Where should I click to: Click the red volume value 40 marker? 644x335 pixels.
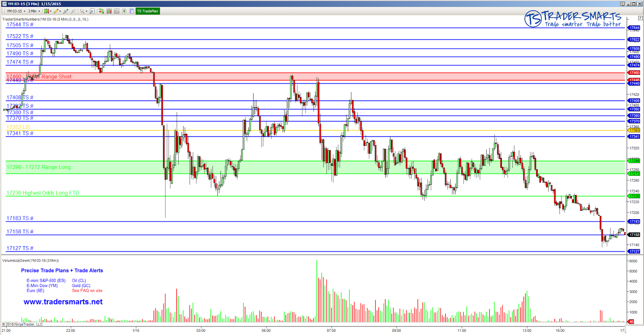(631, 322)
